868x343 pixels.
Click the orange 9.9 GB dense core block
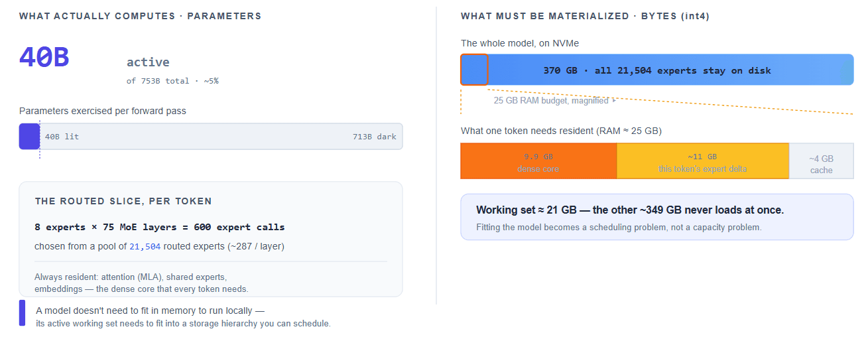click(x=538, y=161)
